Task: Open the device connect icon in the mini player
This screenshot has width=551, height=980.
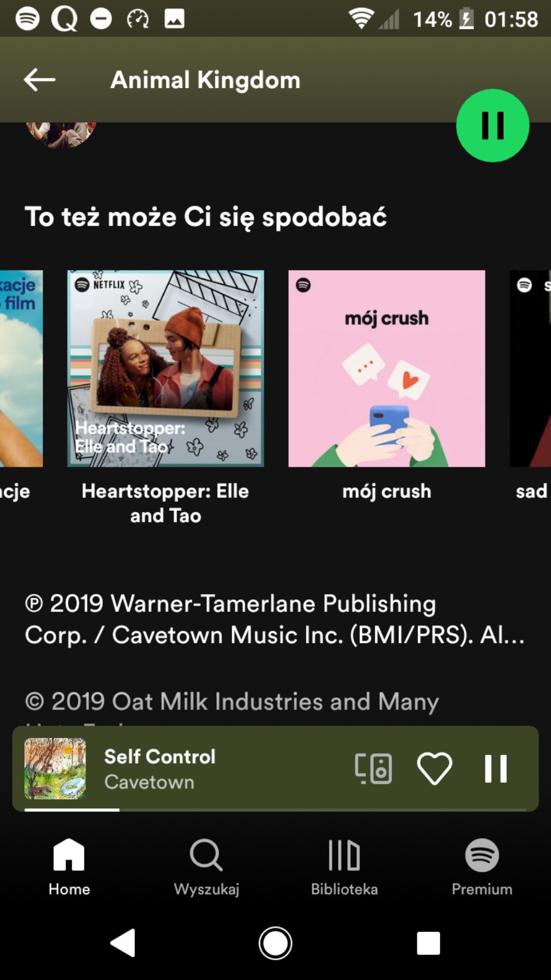Action: (373, 768)
